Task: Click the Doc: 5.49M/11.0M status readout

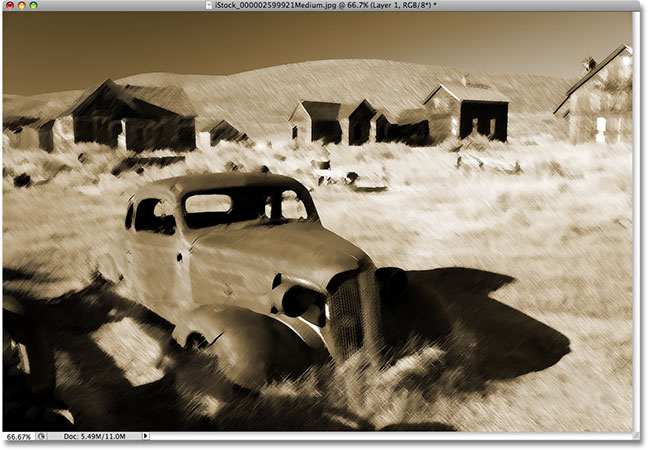Action: (95, 436)
